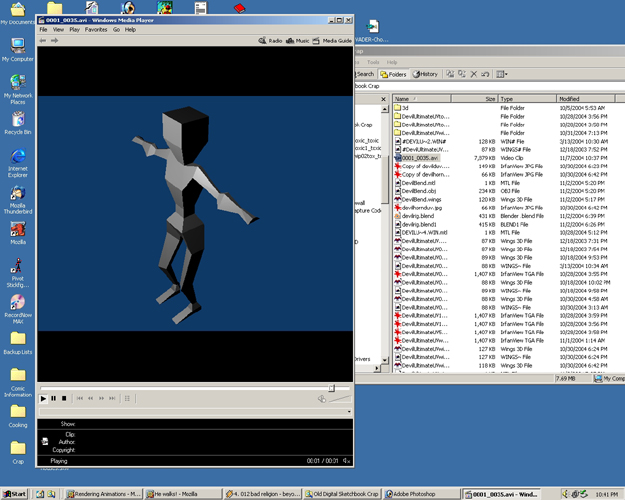The height and width of the screenshot is (500, 625).
Task: Open the Help menu in Media Player
Action: point(130,30)
